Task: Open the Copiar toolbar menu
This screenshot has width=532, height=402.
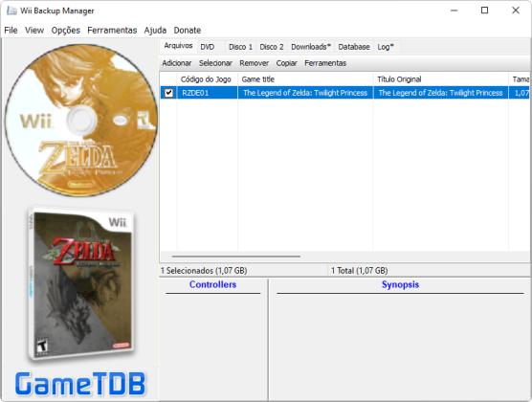Action: click(286, 63)
